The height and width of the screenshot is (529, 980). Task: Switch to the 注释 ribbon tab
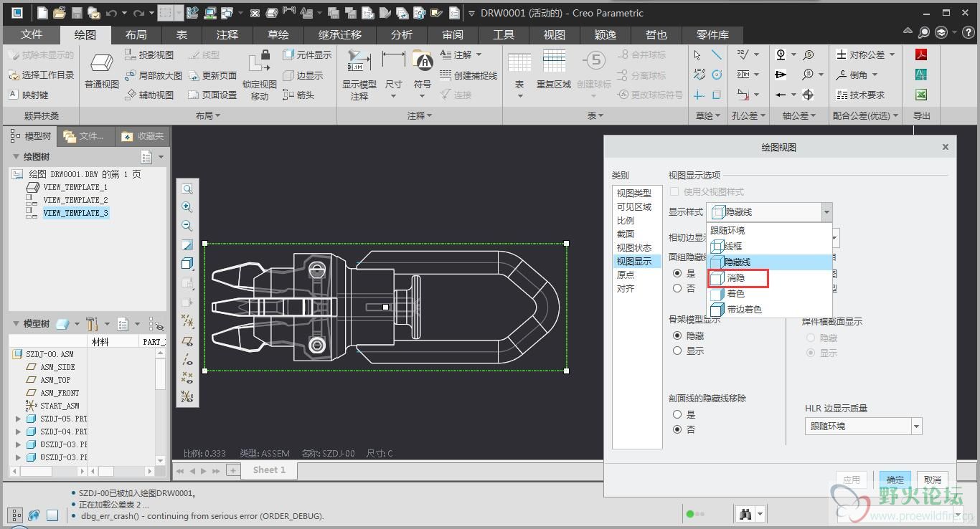[x=227, y=35]
